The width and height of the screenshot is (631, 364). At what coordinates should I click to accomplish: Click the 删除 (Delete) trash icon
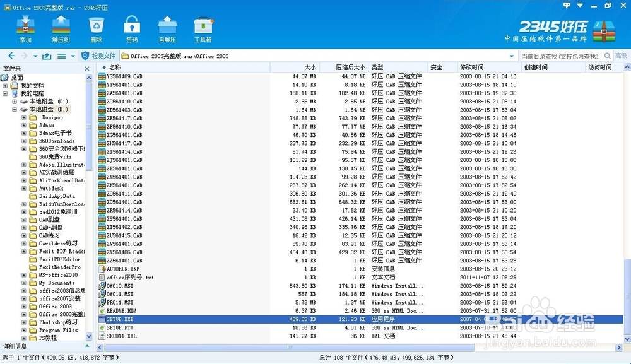[x=97, y=28]
